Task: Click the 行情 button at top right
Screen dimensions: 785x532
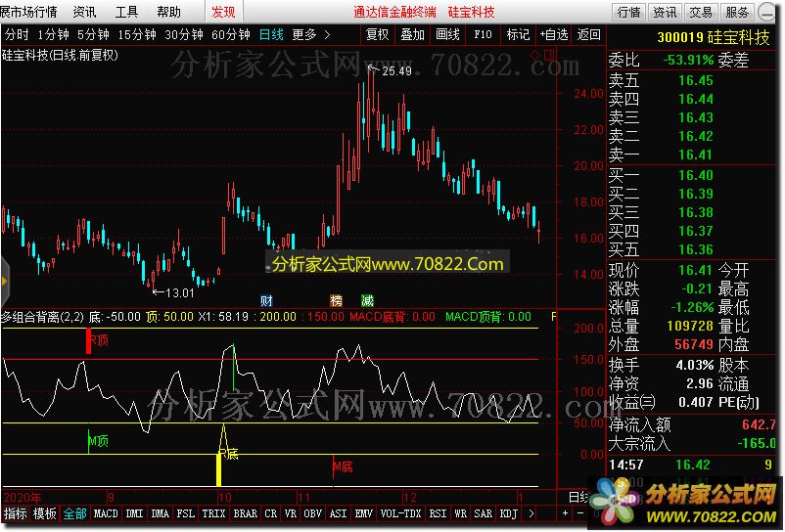Action: click(x=629, y=12)
